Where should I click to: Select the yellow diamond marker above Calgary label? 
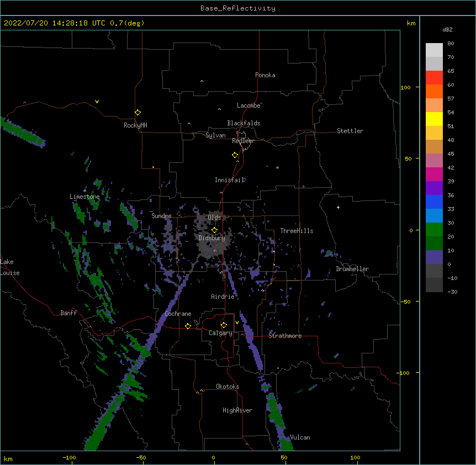click(224, 325)
